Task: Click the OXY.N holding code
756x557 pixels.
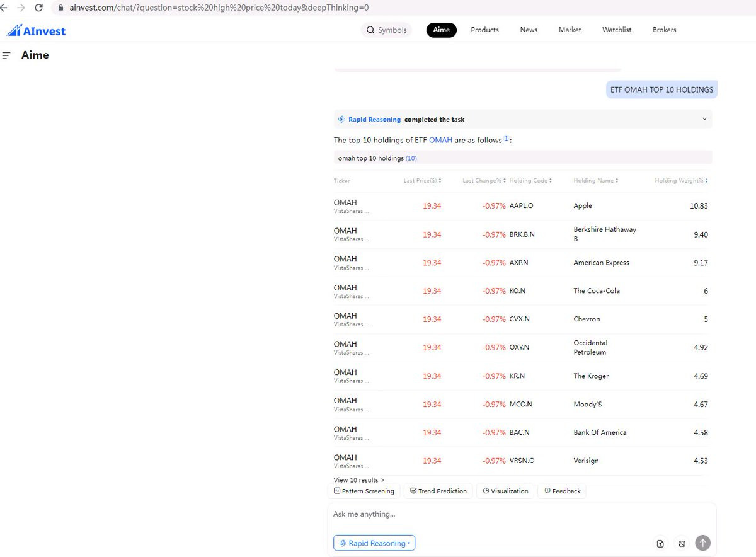Action: pyautogui.click(x=519, y=348)
